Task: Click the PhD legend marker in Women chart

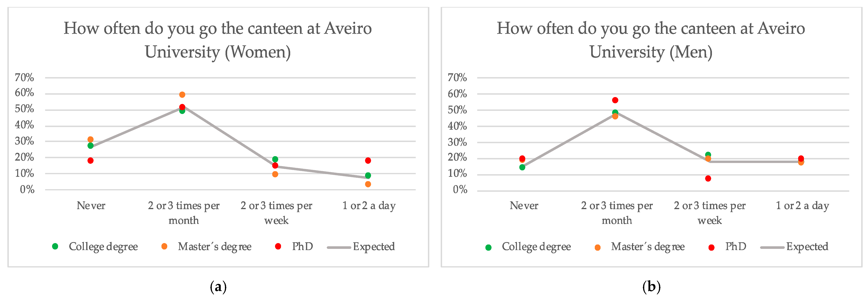Action: pos(278,246)
